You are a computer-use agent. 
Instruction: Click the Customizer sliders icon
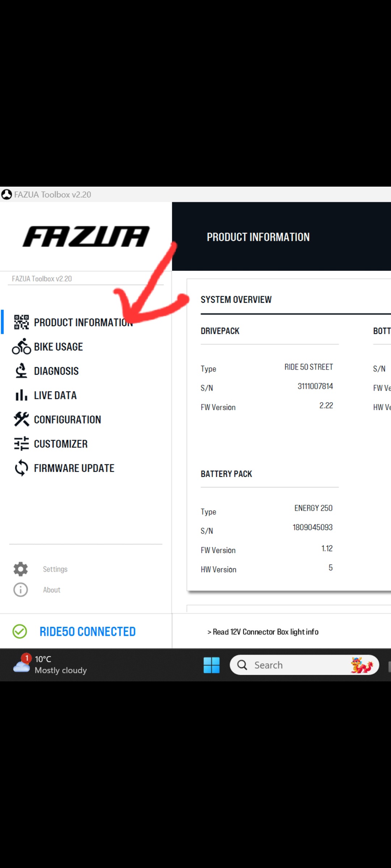[21, 443]
